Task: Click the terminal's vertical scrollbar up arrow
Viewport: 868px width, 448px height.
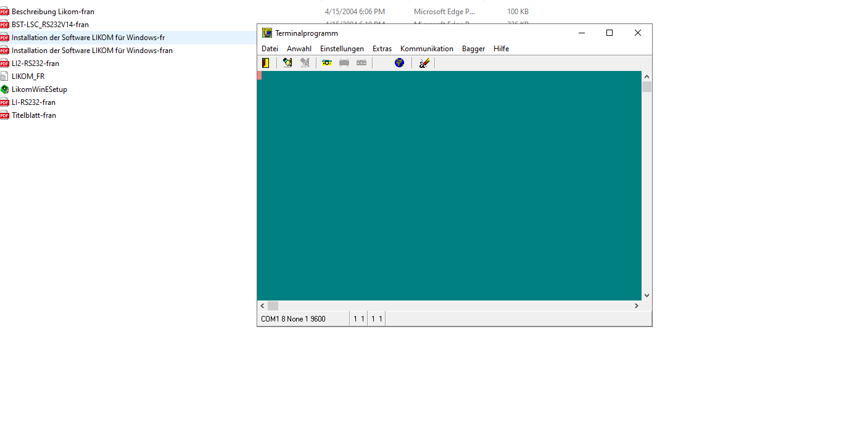Action: point(647,77)
